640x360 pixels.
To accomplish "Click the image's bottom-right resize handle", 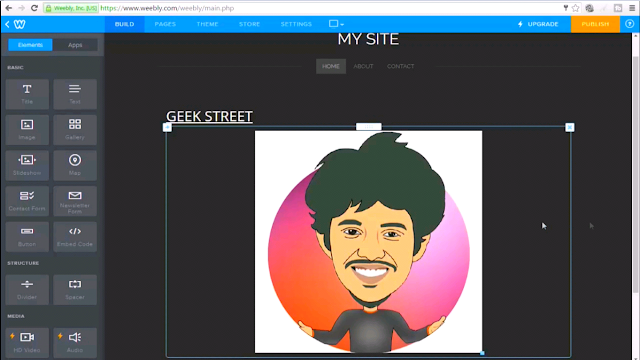I will (482, 353).
